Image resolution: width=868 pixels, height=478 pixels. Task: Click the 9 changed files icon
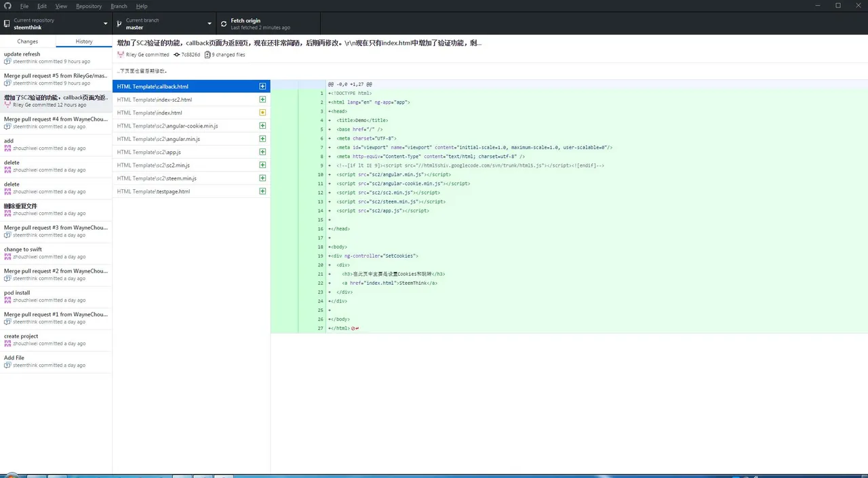coord(208,54)
